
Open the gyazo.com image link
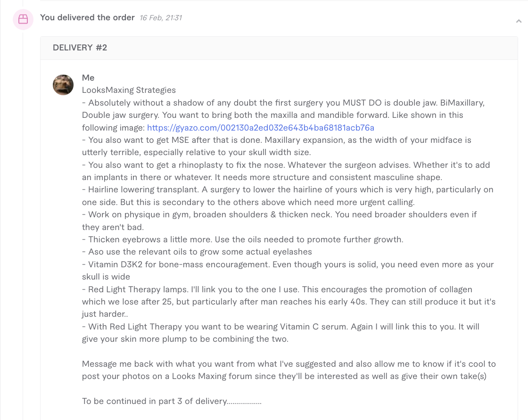(261, 128)
